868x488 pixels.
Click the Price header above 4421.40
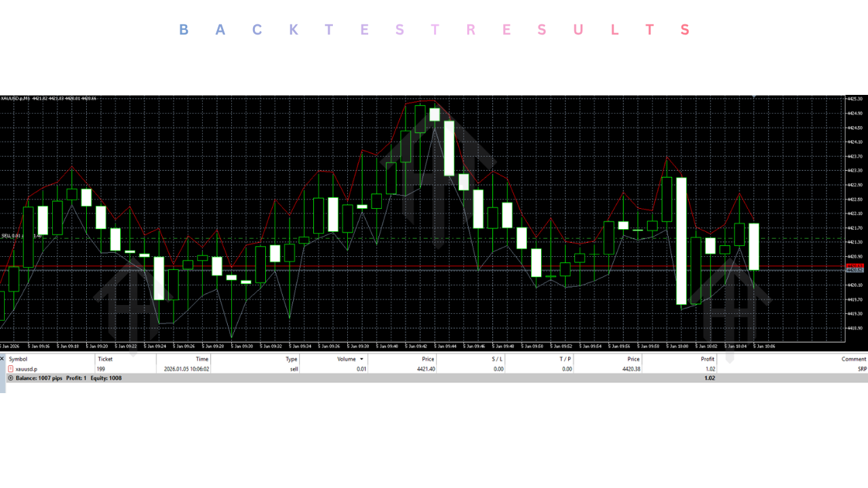pyautogui.click(x=427, y=359)
